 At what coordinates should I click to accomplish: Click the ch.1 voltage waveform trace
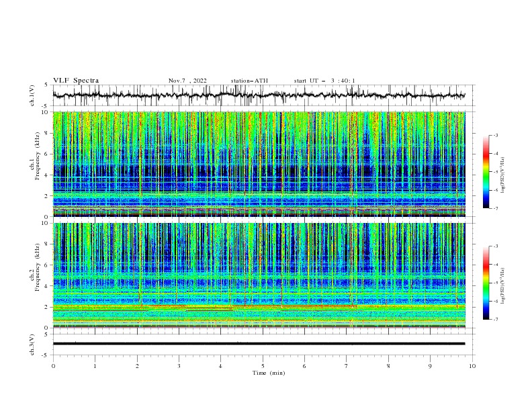[x=259, y=95]
